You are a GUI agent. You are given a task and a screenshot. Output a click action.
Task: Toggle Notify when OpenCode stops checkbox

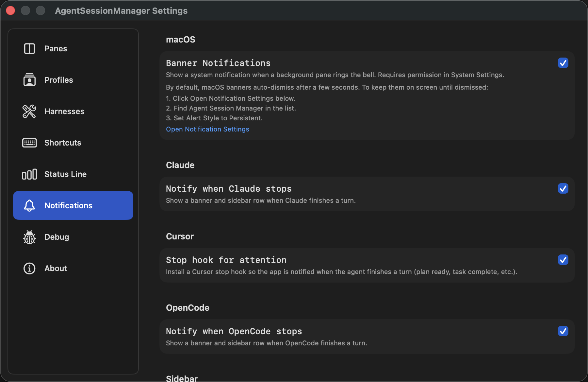pyautogui.click(x=563, y=331)
